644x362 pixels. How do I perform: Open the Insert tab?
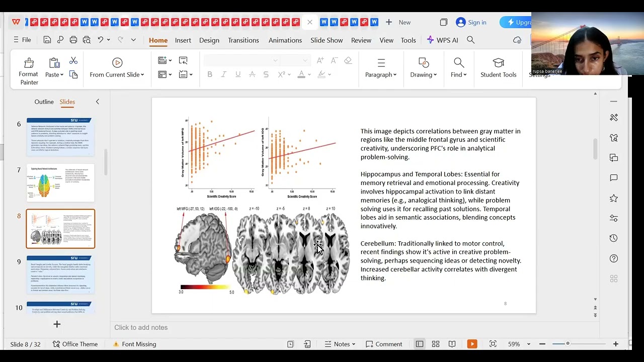click(183, 40)
